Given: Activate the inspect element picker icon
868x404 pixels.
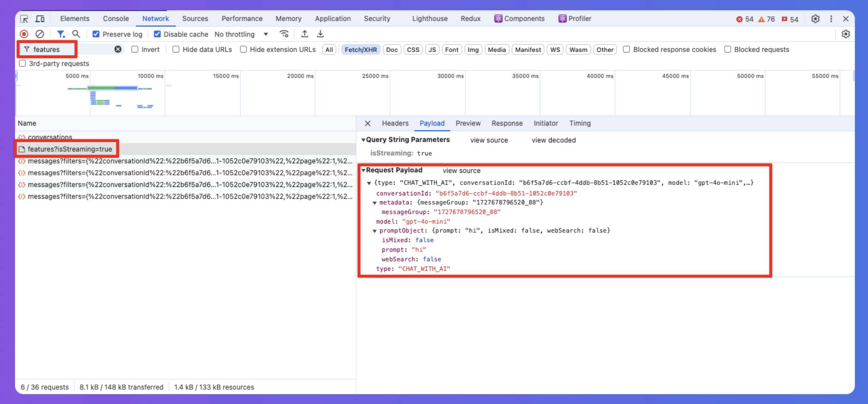Looking at the screenshot, I should [x=24, y=19].
